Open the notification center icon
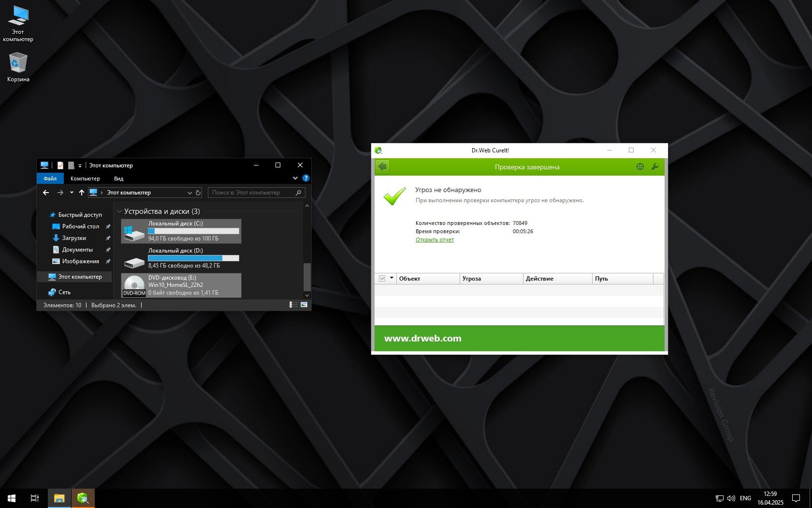The height and width of the screenshot is (508, 812). (796, 498)
